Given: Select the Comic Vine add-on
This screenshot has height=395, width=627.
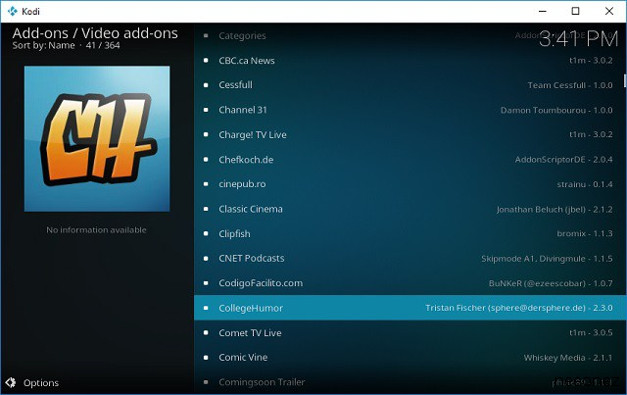Looking at the screenshot, I should click(x=410, y=357).
